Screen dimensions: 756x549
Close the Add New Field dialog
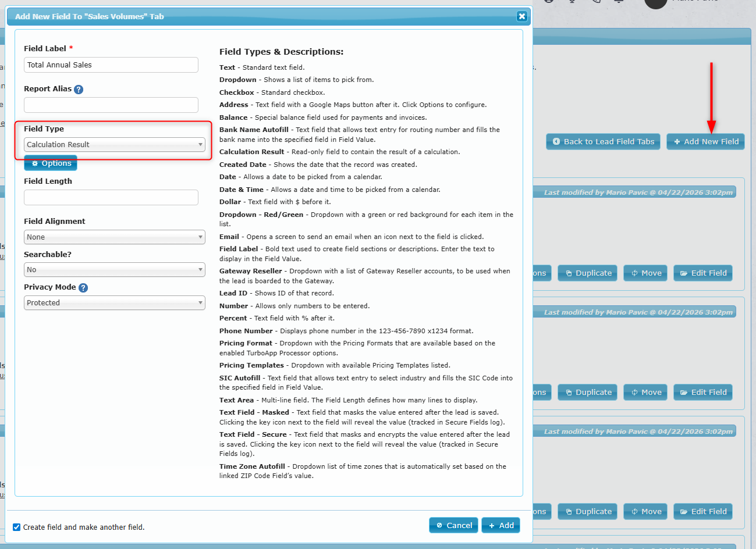pyautogui.click(x=521, y=16)
